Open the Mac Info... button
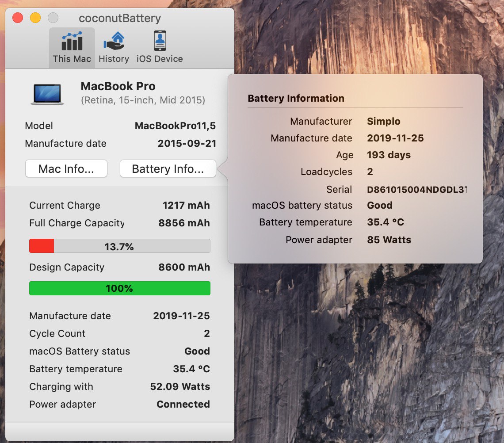Screen dimensions: 504x443 [66, 169]
